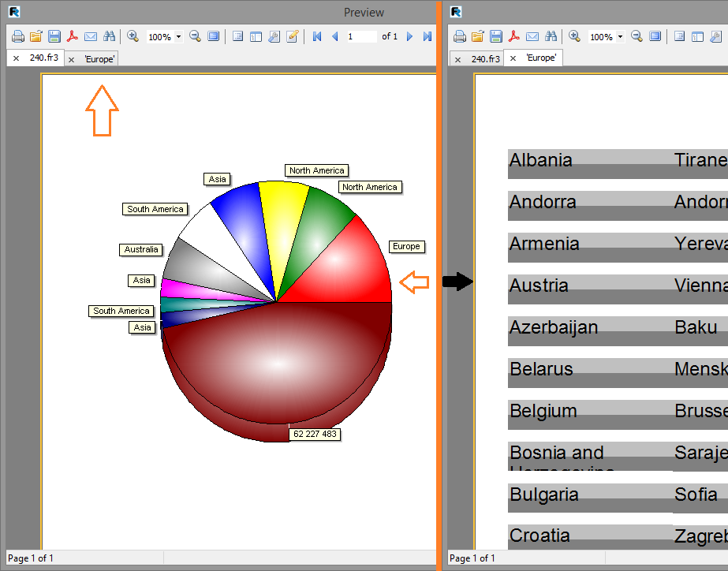
Task: Click the page number input field
Action: [x=361, y=36]
